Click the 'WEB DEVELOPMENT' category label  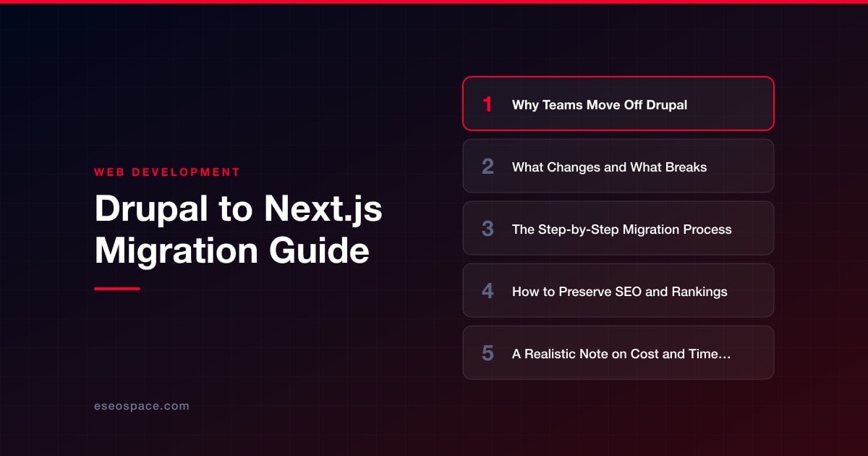[167, 172]
